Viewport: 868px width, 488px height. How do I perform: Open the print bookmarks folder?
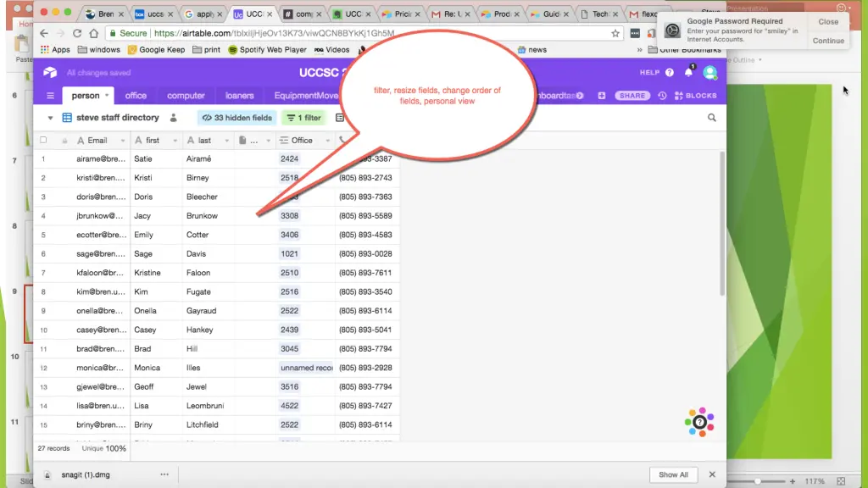pyautogui.click(x=206, y=50)
